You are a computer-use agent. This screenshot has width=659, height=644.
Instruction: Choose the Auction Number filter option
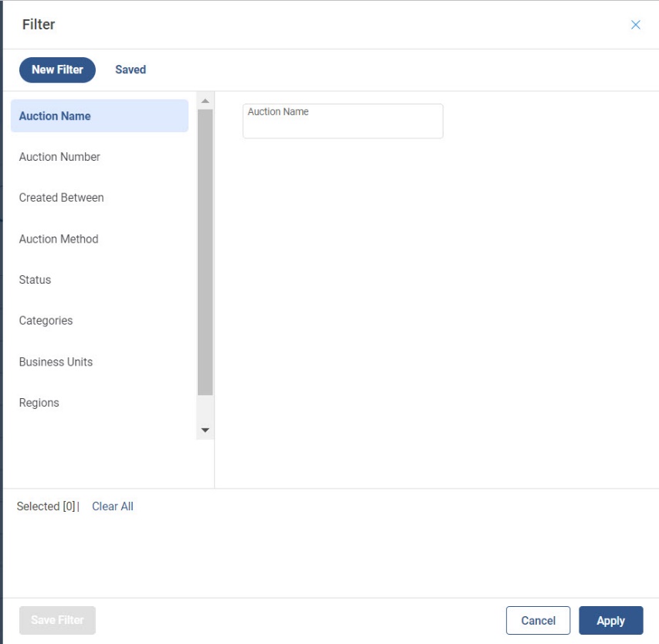(59, 157)
